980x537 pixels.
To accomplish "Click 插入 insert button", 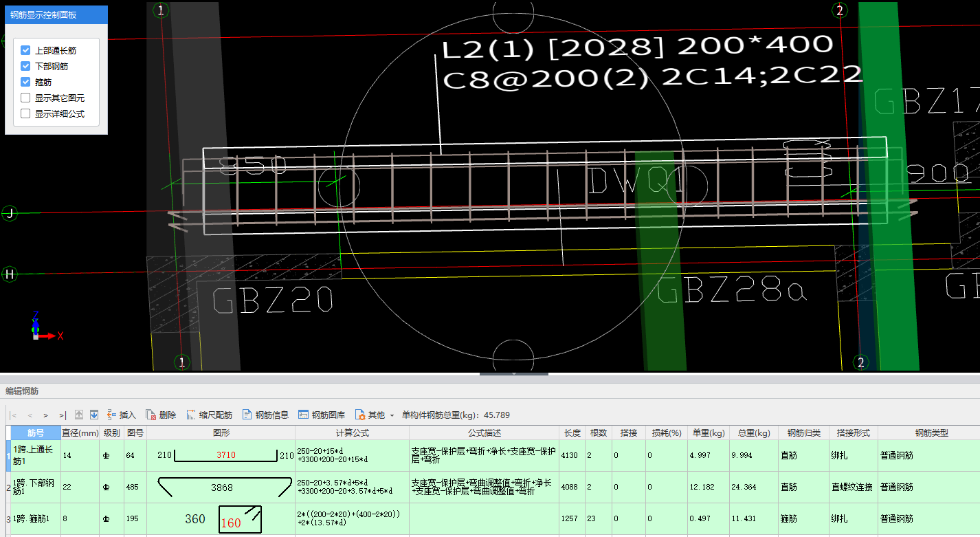I will 121,415.
